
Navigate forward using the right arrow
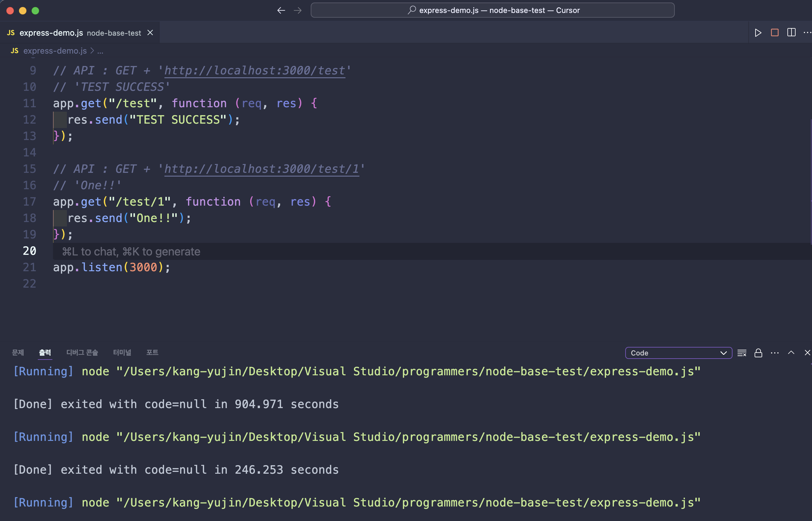[x=297, y=10]
